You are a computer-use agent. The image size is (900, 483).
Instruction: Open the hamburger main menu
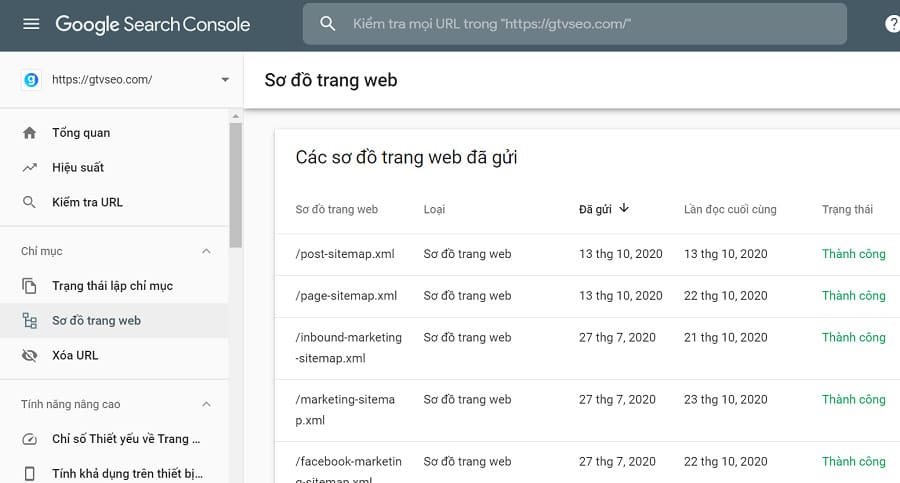click(31, 24)
